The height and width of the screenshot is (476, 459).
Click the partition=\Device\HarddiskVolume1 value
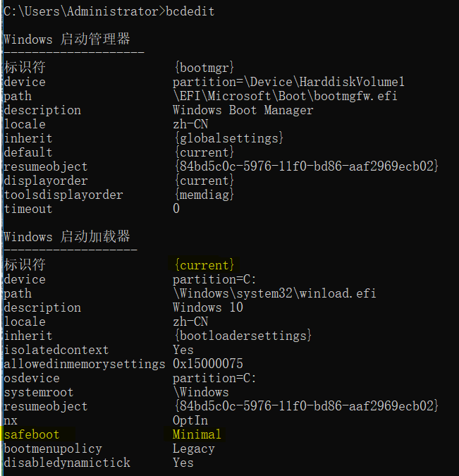coord(288,82)
